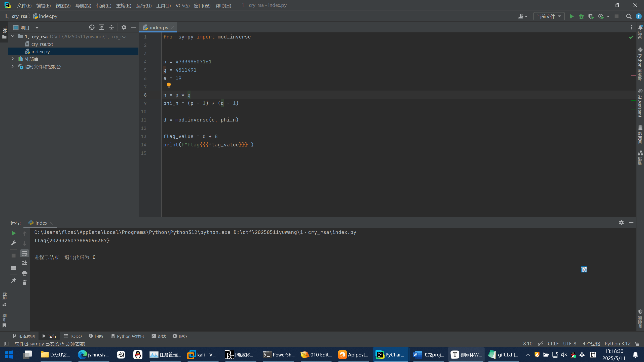Toggle scroll to end in console
Viewport: 644px width, 362px height.
tap(25, 263)
